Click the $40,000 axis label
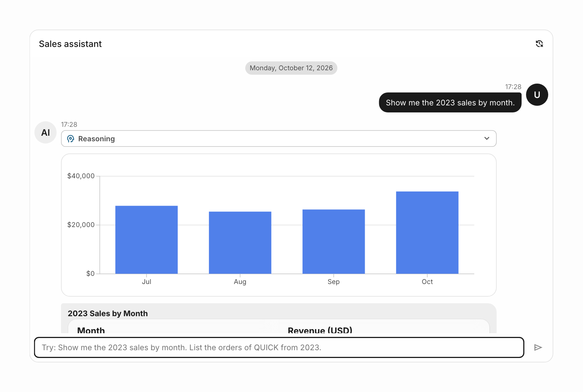Image resolution: width=583 pixels, height=392 pixels. tap(81, 176)
